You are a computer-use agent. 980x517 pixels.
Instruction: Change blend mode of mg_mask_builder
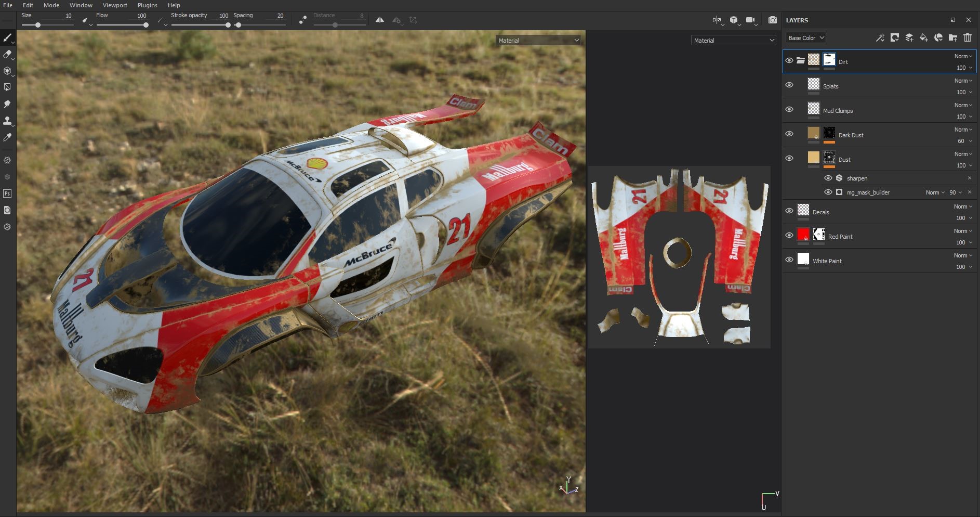[935, 192]
